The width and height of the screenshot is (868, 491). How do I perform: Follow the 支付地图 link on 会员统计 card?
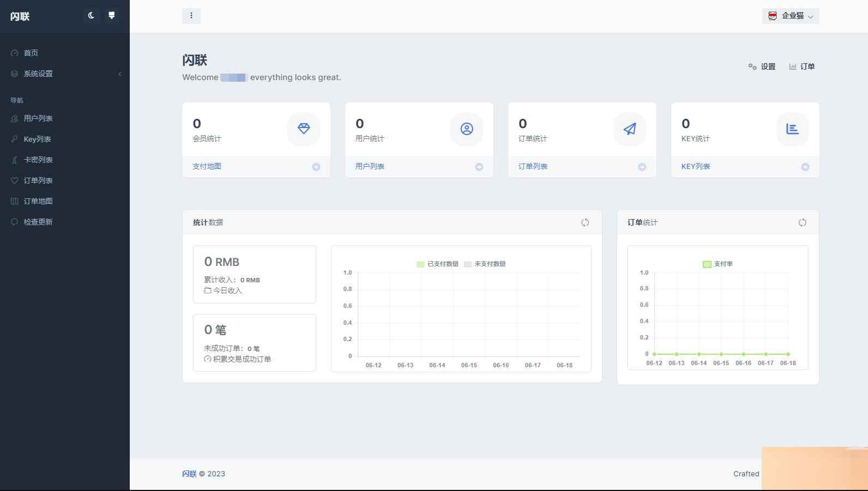tap(207, 167)
